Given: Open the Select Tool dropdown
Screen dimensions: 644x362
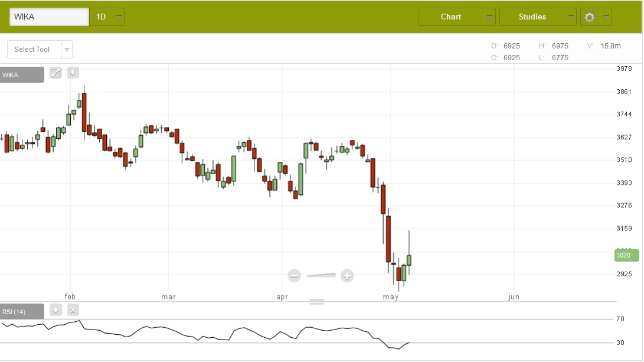Looking at the screenshot, I should (x=40, y=50).
